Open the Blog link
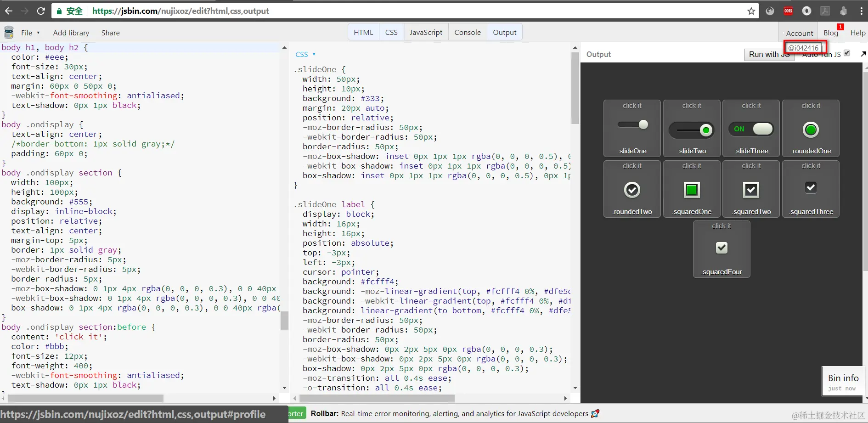 (830, 33)
